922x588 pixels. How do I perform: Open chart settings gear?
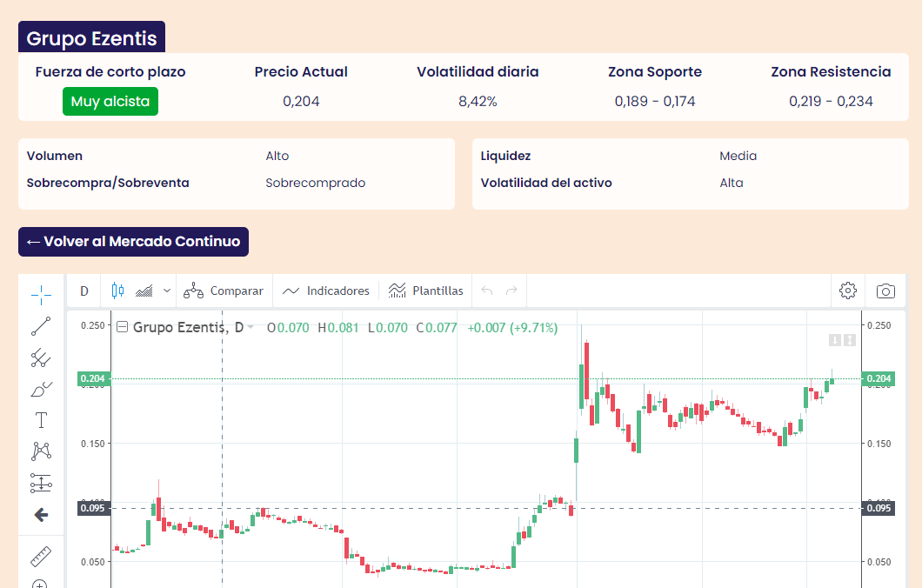[848, 291]
